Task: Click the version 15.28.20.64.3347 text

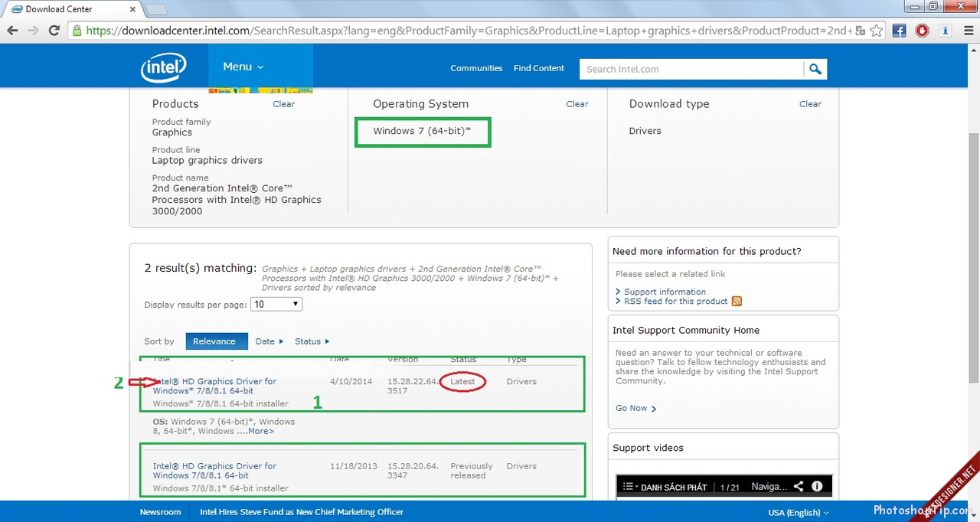Action: 413,471
